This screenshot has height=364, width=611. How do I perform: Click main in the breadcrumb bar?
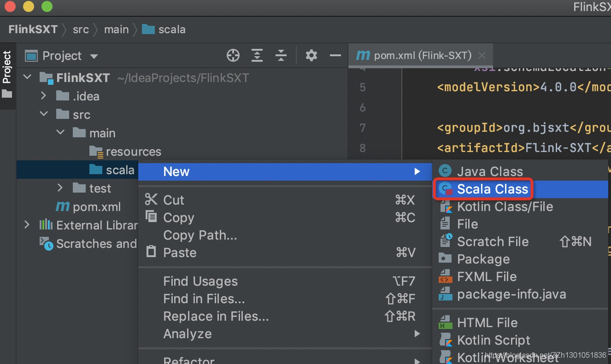[x=117, y=29]
